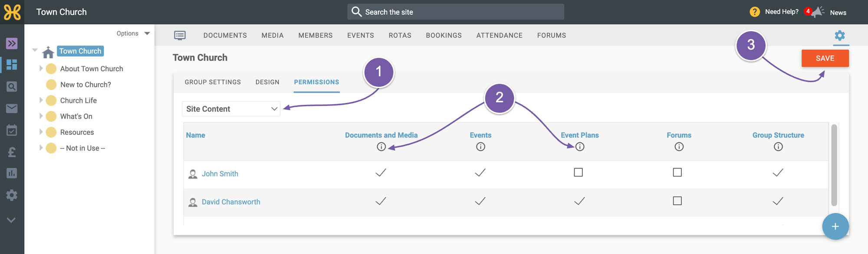Expand the Not in Use node
Image resolution: width=868 pixels, height=254 pixels.
(x=41, y=148)
